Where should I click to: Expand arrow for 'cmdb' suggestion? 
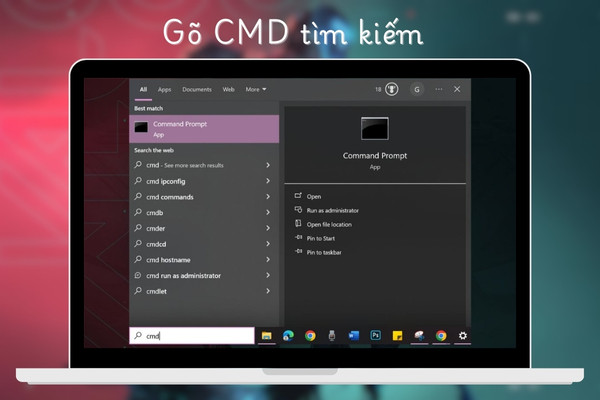pos(268,212)
